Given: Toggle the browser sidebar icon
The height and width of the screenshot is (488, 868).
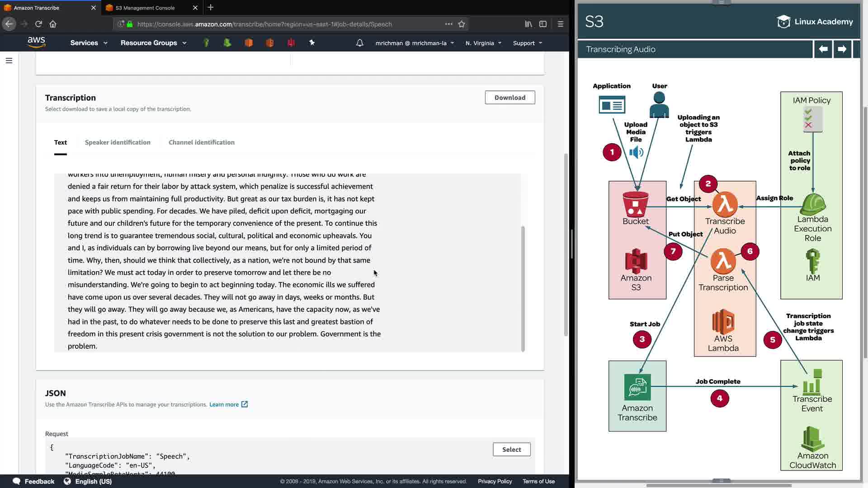Looking at the screenshot, I should click(543, 24).
